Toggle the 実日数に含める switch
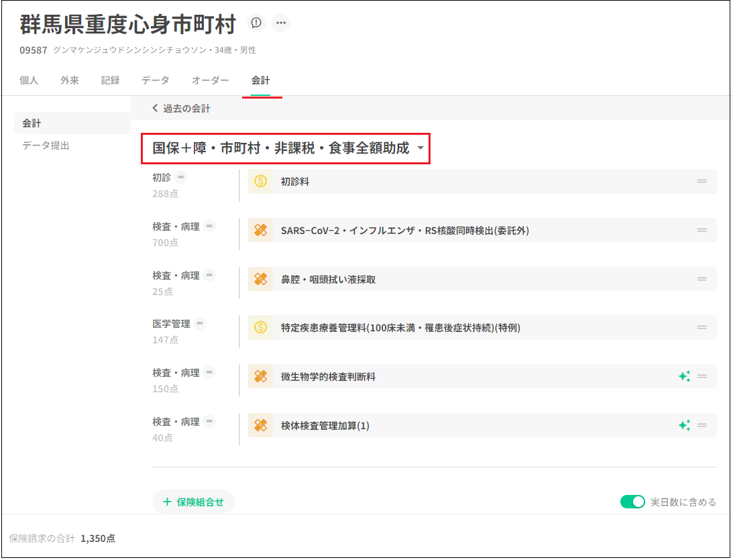 click(x=632, y=502)
